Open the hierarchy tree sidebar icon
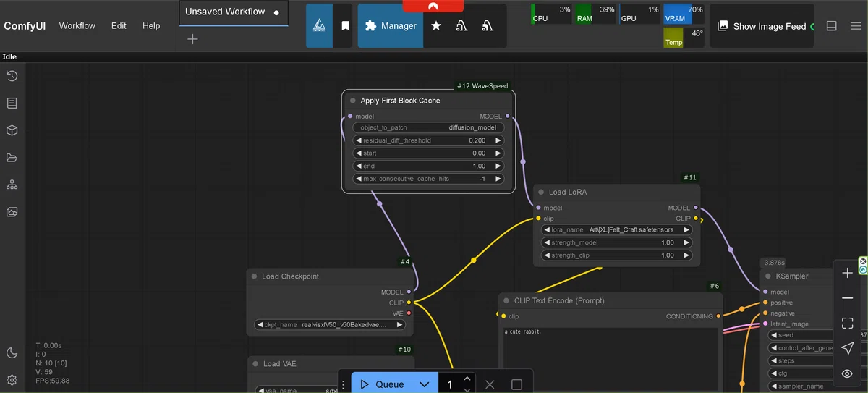The image size is (868, 393). pyautogui.click(x=12, y=185)
